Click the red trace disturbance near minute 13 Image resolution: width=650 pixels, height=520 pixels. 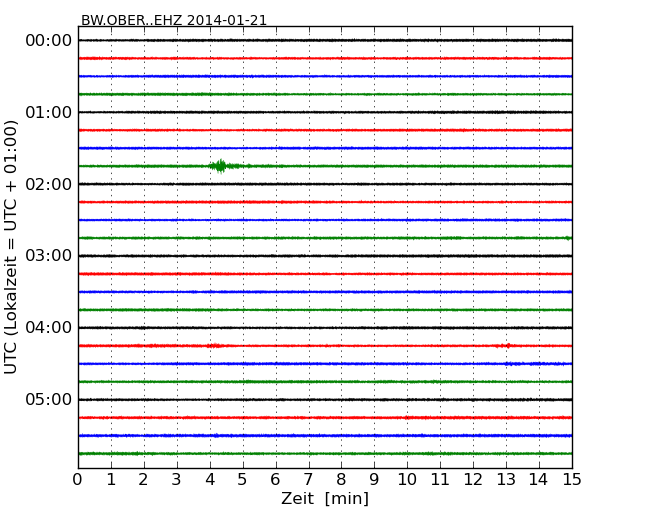(504, 346)
